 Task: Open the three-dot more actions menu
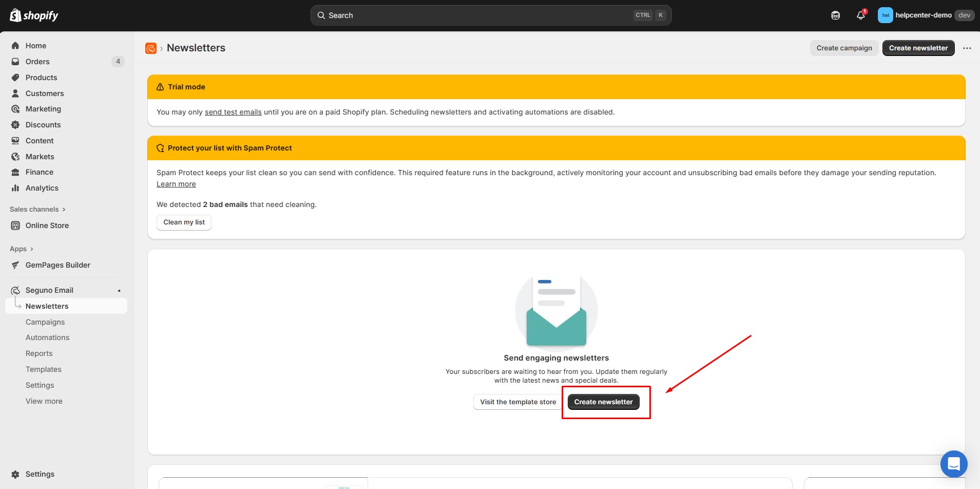[967, 48]
